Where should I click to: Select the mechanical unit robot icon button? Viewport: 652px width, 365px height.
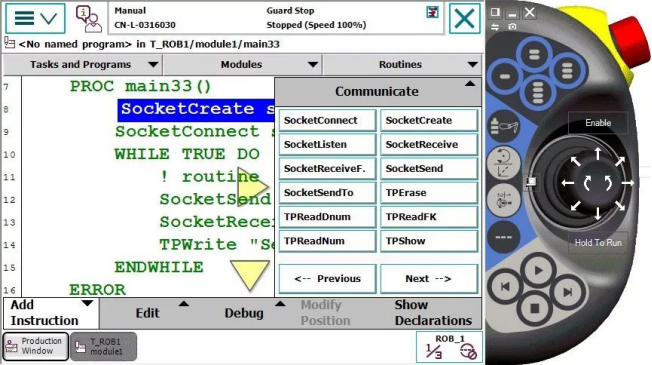coord(504,126)
